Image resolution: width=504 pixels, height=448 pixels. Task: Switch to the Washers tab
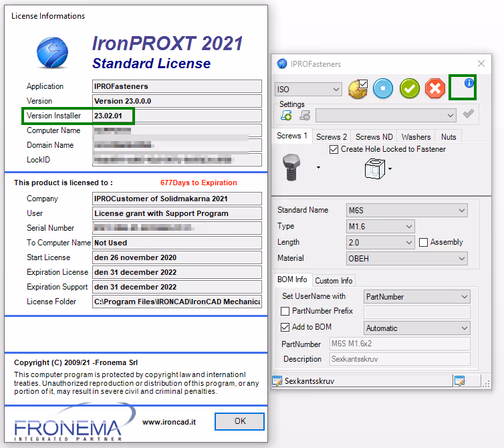click(416, 137)
